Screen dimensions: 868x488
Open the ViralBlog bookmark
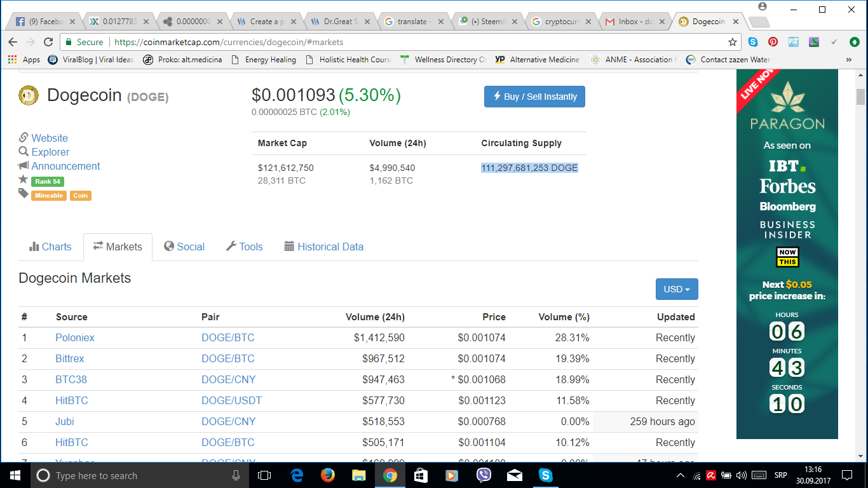pos(92,60)
